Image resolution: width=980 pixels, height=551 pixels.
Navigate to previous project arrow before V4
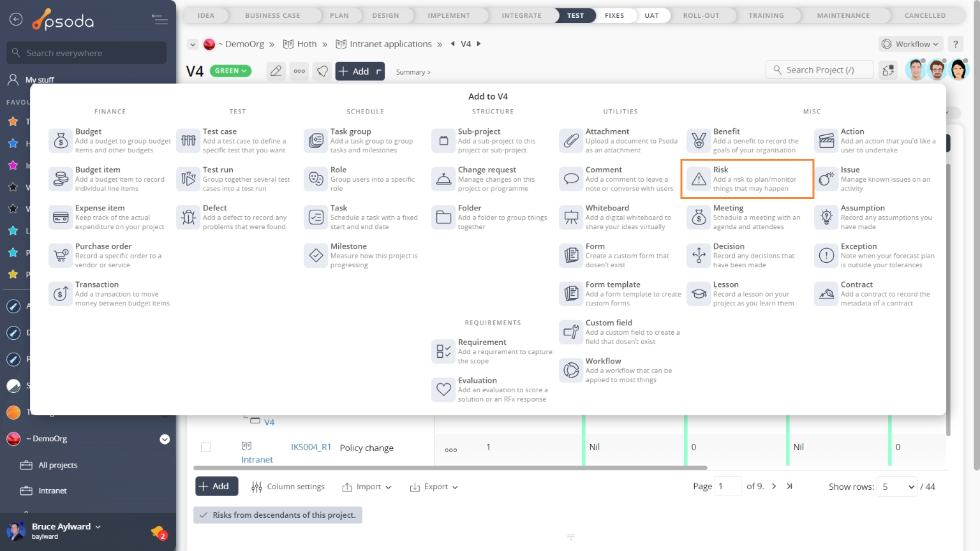(452, 44)
